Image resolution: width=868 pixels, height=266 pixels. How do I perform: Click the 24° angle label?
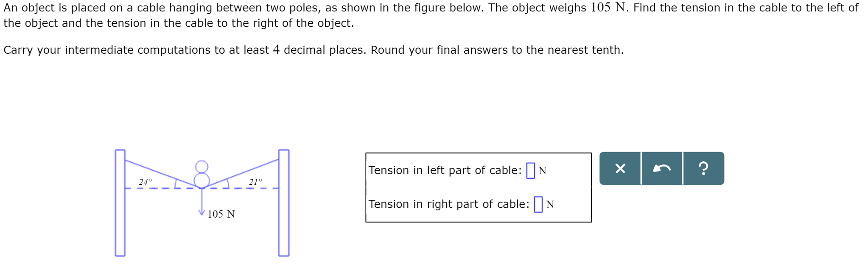click(145, 182)
